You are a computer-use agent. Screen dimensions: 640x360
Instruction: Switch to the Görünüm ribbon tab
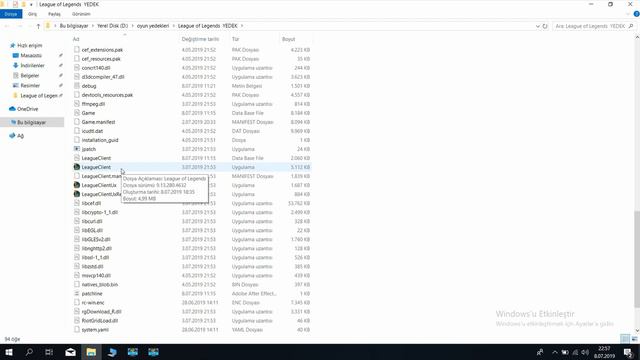(x=81, y=14)
